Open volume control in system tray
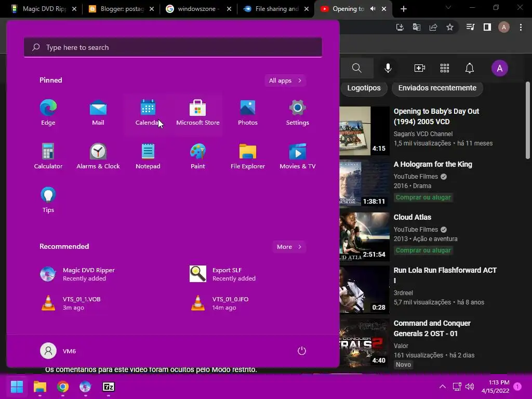 tap(470, 387)
